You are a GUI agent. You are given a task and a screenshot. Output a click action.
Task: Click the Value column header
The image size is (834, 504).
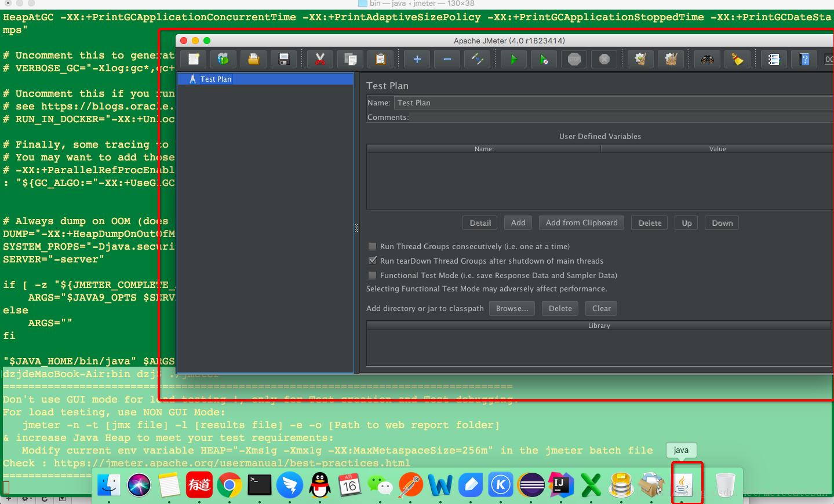[718, 149]
